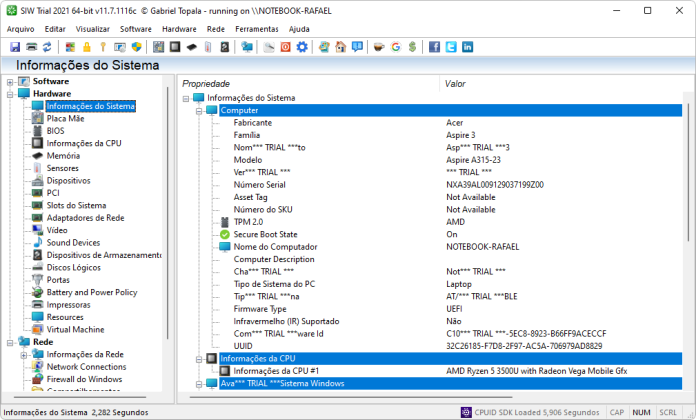Open the Arquivo menu
This screenshot has width=696, height=420.
point(20,29)
